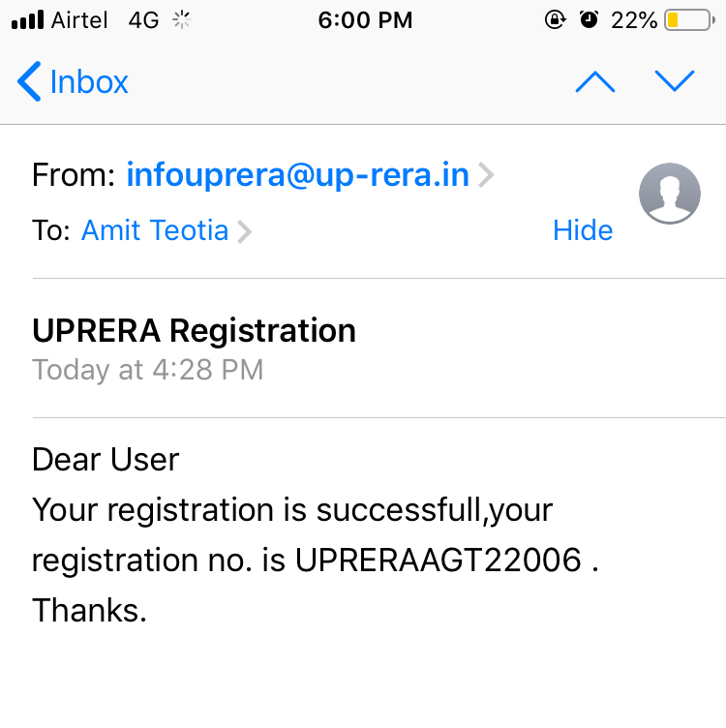Tap the Inbox label
Screen dimensions: 726x728
click(89, 82)
